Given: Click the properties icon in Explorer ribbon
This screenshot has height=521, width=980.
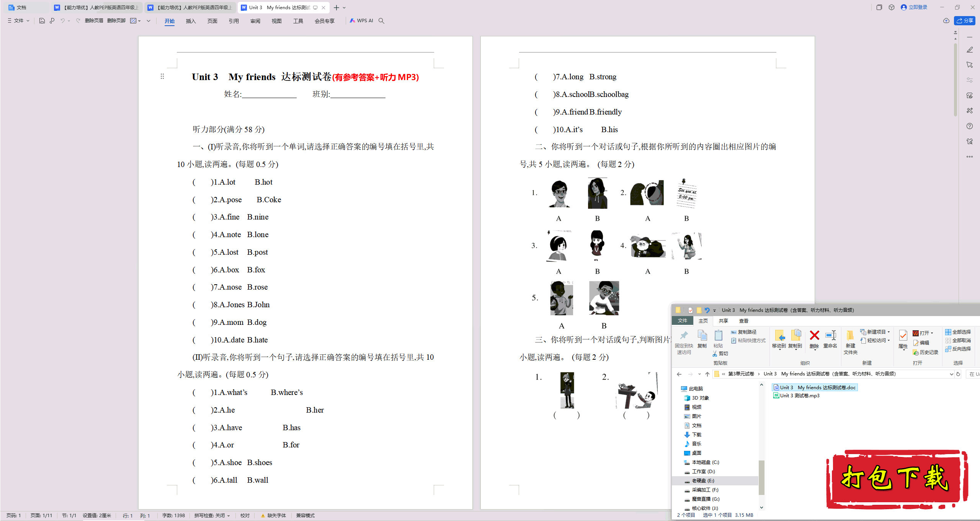Looking at the screenshot, I should pos(903,336).
